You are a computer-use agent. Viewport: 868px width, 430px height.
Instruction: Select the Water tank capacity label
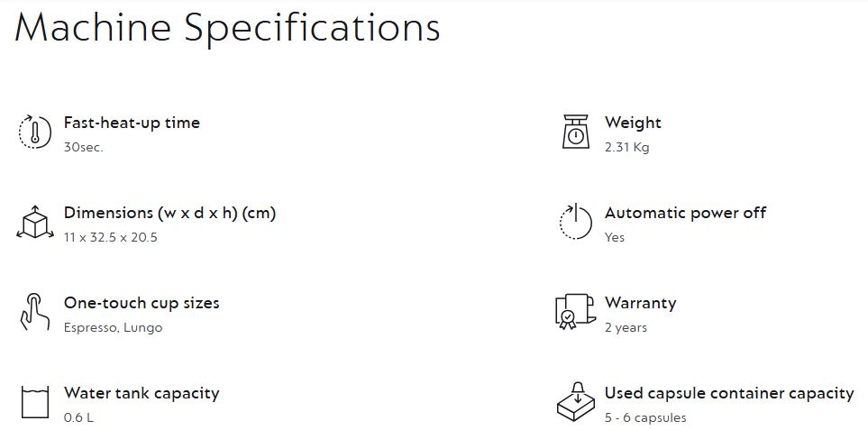pos(142,393)
